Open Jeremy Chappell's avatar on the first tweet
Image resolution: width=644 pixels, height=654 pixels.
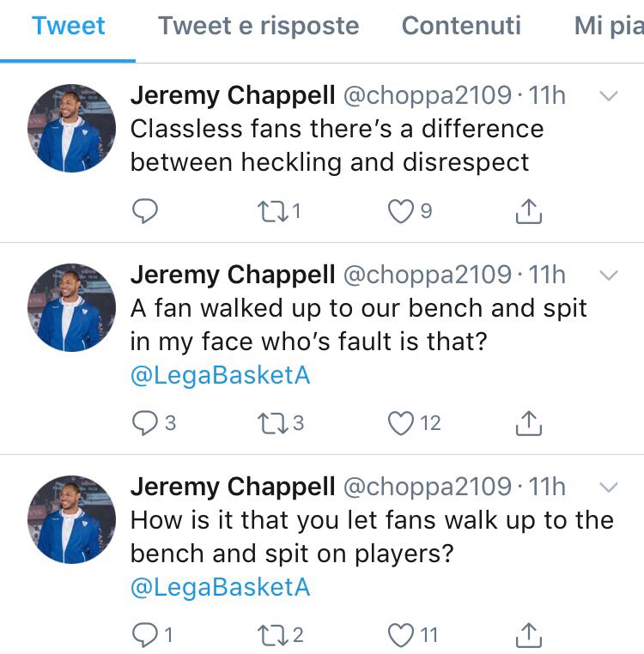pos(72,129)
